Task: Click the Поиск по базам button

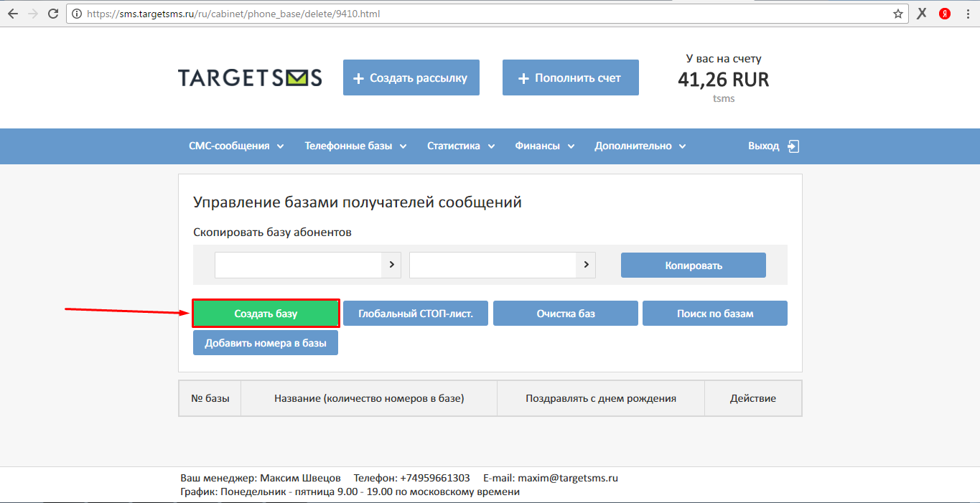Action: pos(715,314)
